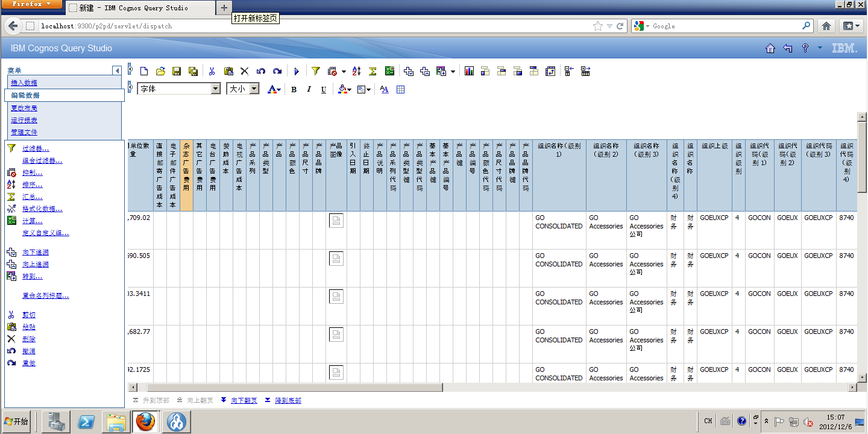This screenshot has width=868, height=434.
Task: Open a new browser tab with plus button
Action: (224, 8)
